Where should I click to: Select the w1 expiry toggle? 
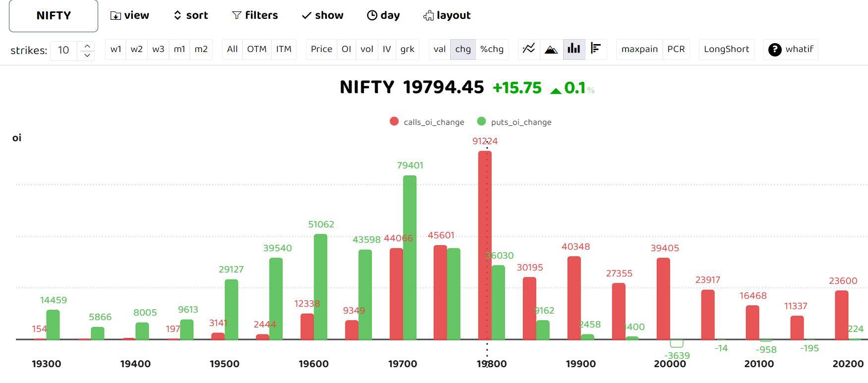pos(116,49)
